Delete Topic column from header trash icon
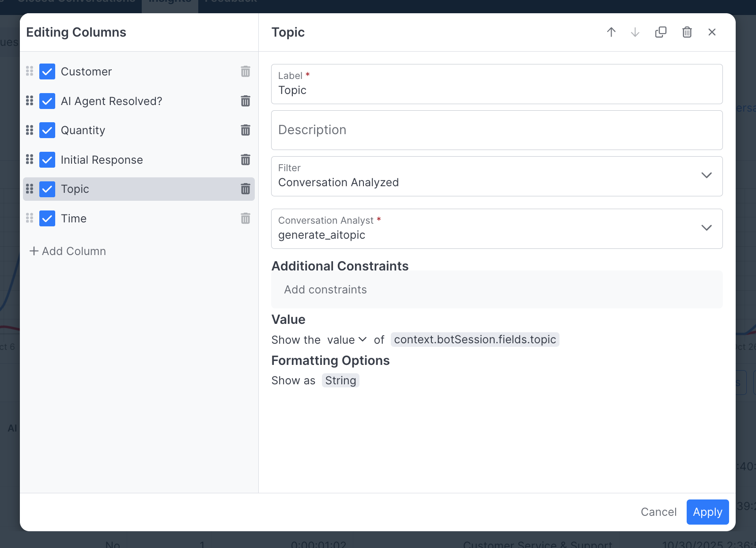 click(x=687, y=32)
